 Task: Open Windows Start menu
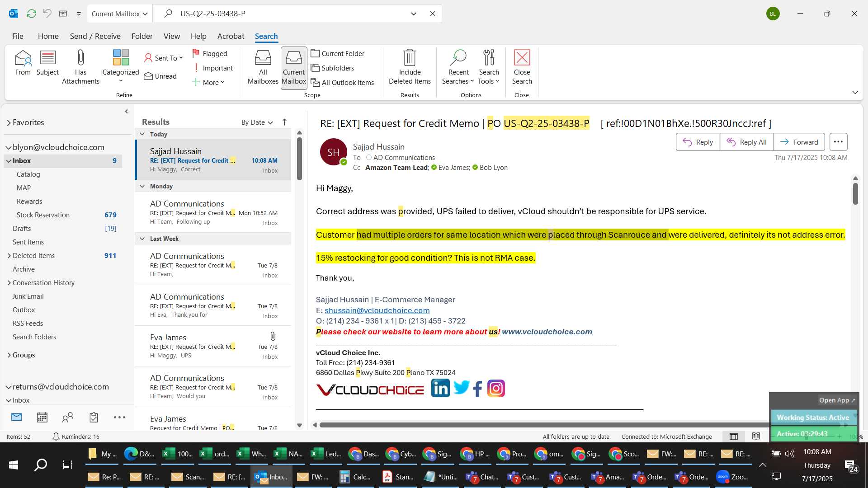click(x=14, y=465)
